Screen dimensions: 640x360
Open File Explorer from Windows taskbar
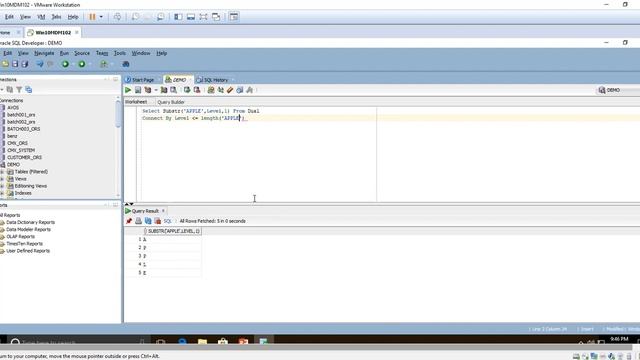[x=202, y=341]
